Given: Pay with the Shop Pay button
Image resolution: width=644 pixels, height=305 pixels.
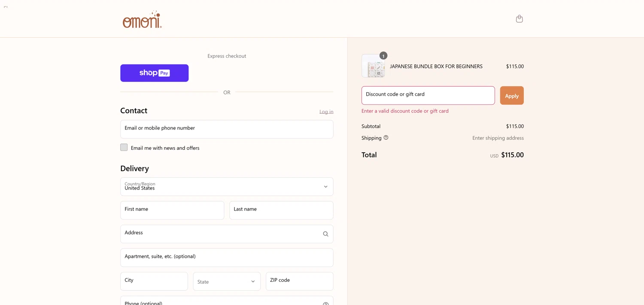Looking at the screenshot, I should [x=154, y=73].
